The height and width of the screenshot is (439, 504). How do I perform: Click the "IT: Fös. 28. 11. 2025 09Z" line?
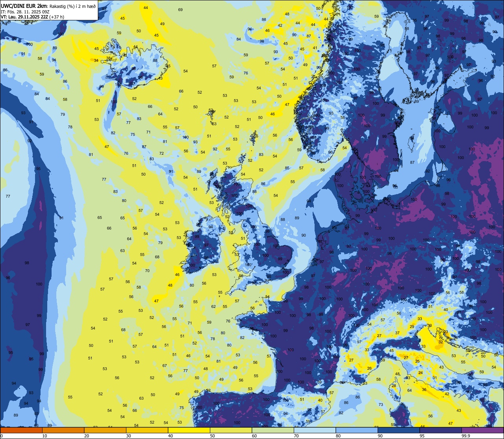(25, 12)
